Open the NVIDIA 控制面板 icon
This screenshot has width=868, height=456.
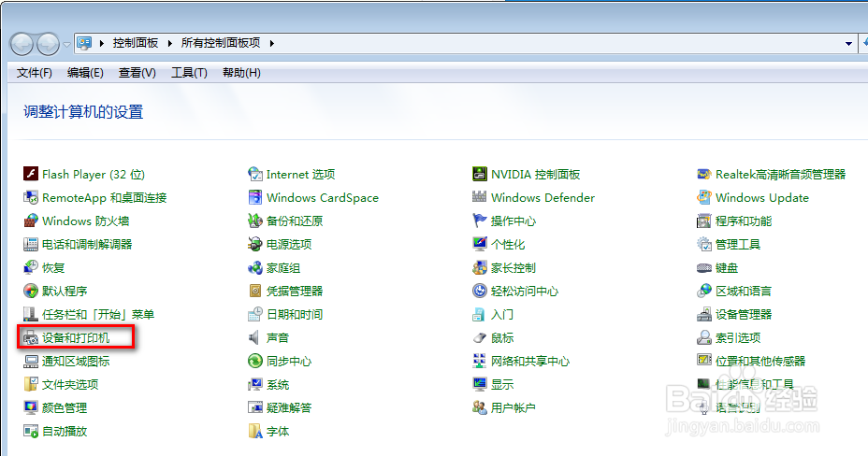[x=480, y=174]
